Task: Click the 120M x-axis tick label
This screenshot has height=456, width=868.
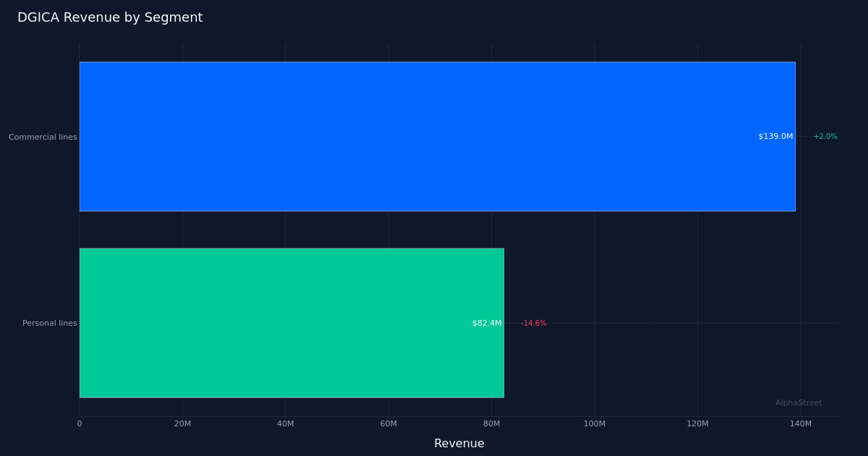Action: tap(697, 423)
